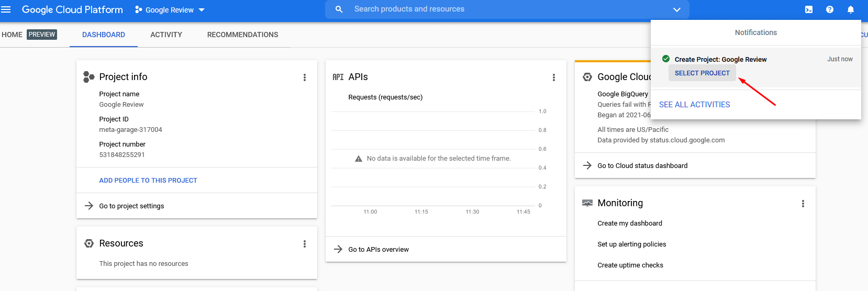
Task: Open the Help question mark icon
Action: pos(830,9)
